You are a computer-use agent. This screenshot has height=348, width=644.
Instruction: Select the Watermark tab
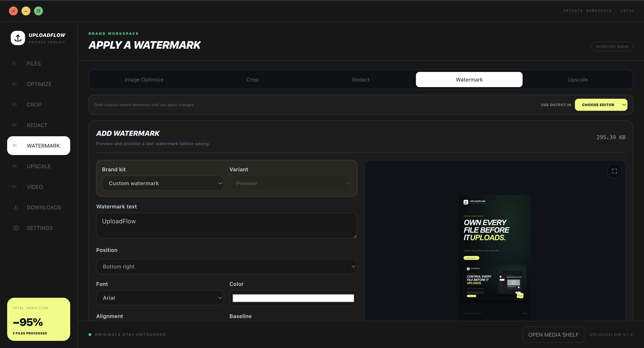[x=469, y=80]
